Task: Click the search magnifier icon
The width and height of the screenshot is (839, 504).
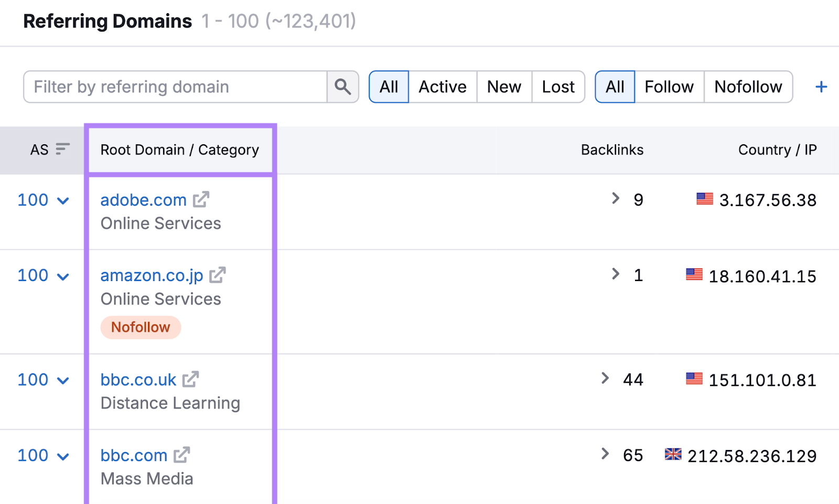Action: point(343,87)
